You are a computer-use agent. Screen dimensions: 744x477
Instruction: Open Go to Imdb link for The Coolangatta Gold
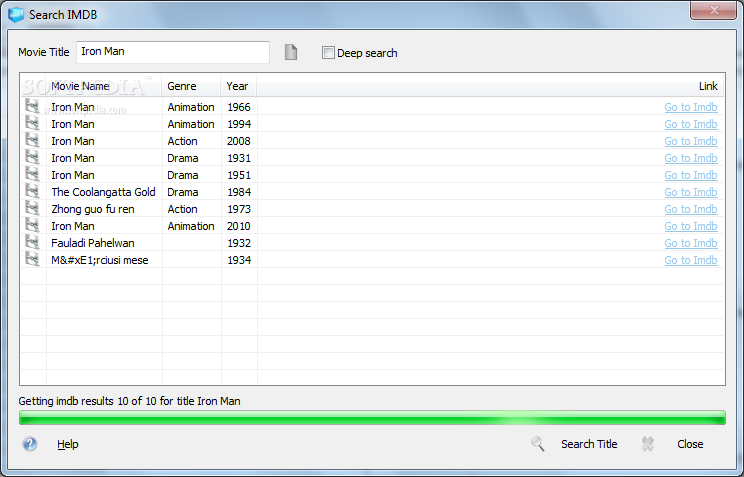(x=691, y=193)
